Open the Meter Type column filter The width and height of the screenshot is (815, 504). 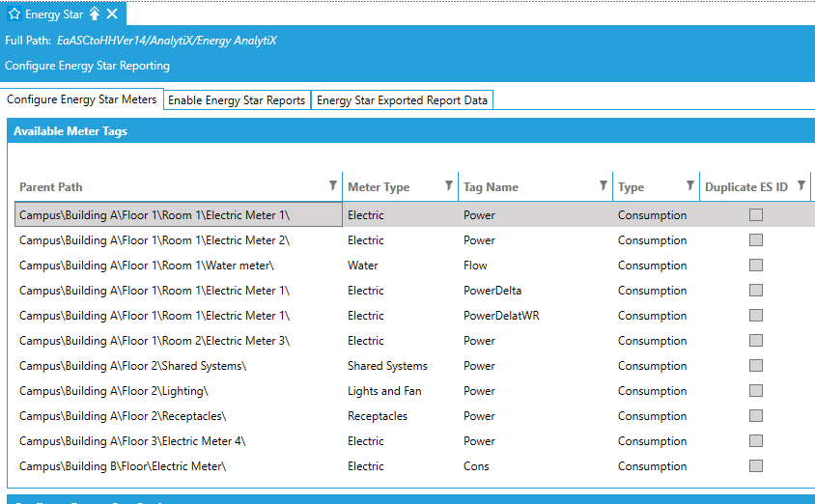(x=449, y=185)
